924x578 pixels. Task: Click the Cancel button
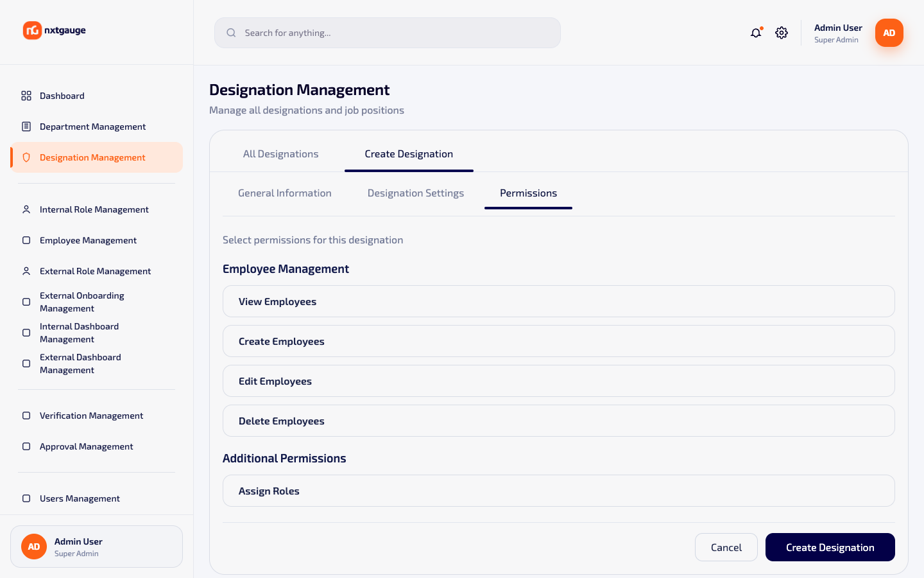coord(726,547)
